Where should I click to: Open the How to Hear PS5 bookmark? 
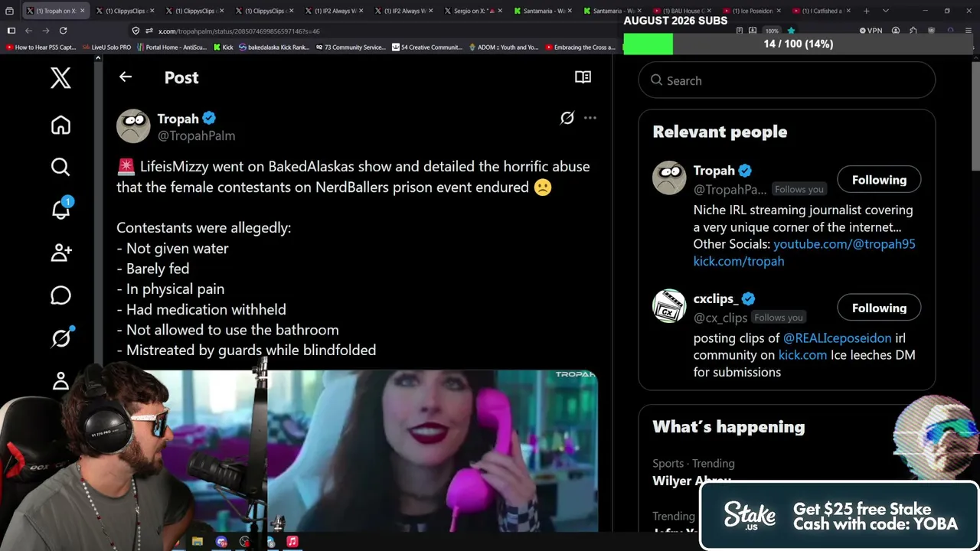pyautogui.click(x=41, y=47)
